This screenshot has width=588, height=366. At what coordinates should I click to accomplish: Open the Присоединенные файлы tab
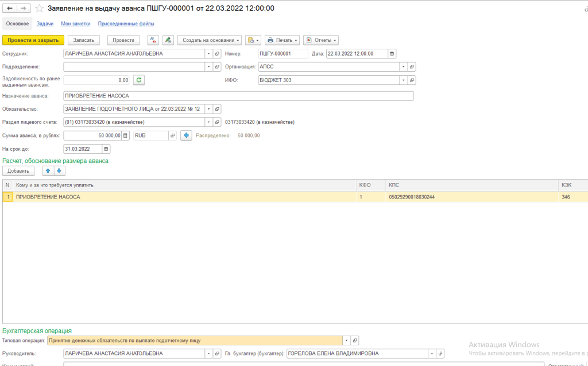coord(126,24)
